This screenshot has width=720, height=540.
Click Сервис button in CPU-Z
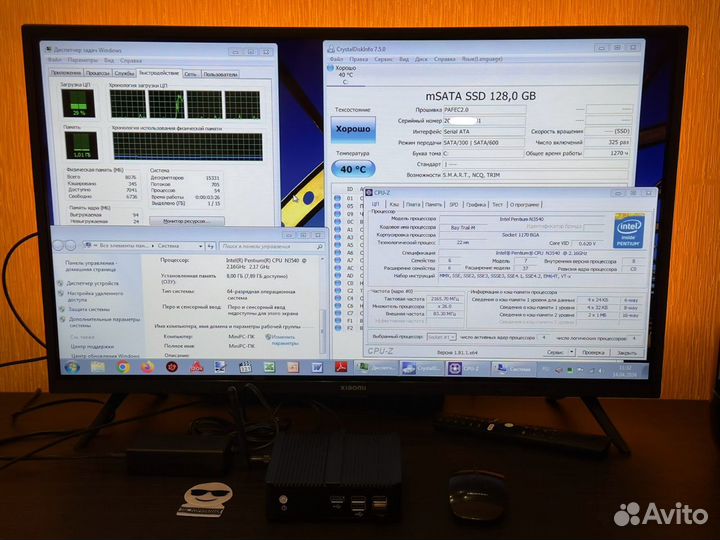[555, 352]
